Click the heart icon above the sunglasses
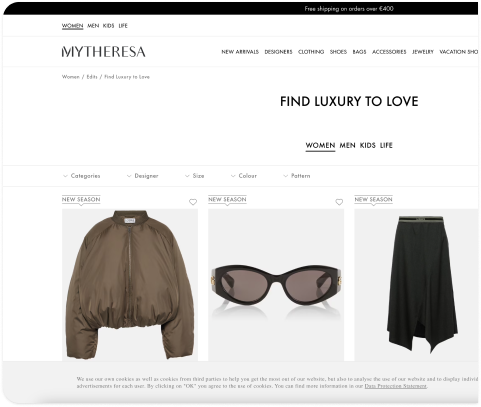This screenshot has height=407, width=481. pos(339,202)
